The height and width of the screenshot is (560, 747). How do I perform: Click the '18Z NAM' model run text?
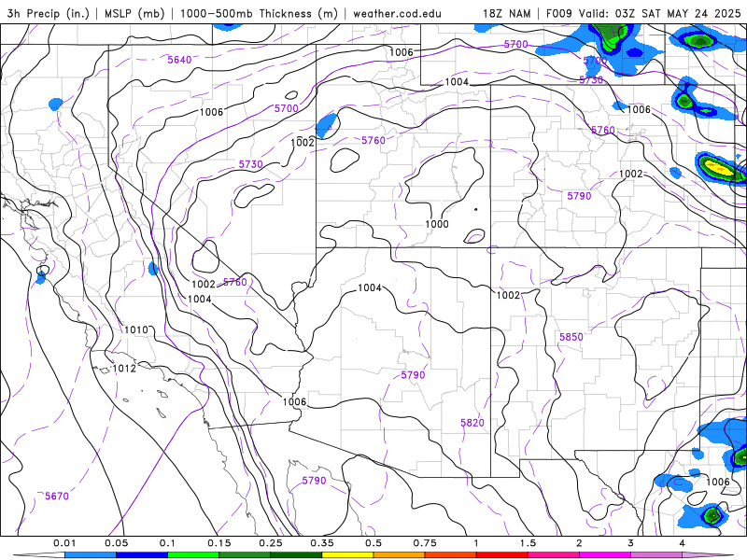coord(506,13)
